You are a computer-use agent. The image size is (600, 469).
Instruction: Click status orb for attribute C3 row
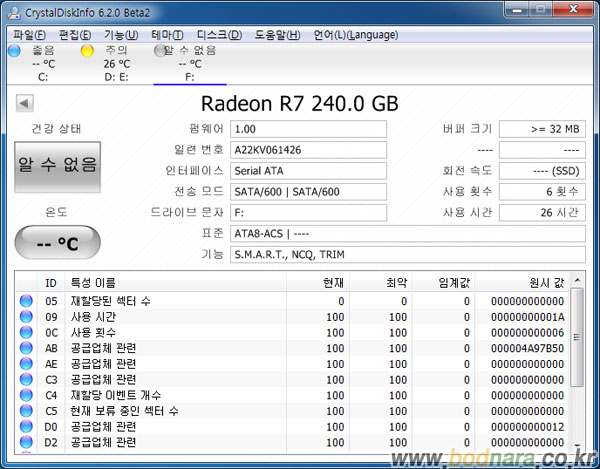(x=26, y=379)
